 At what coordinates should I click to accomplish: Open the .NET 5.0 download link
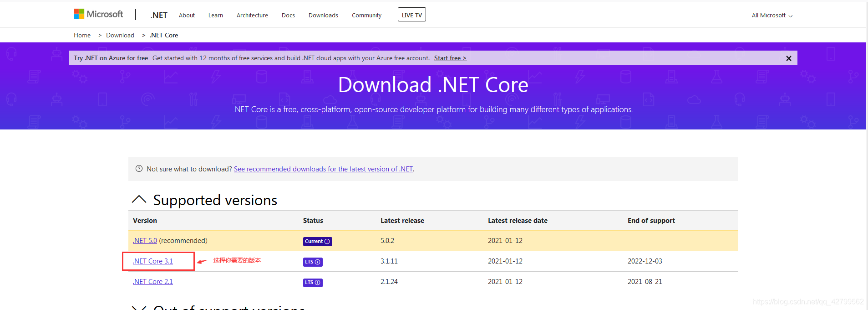pyautogui.click(x=145, y=241)
